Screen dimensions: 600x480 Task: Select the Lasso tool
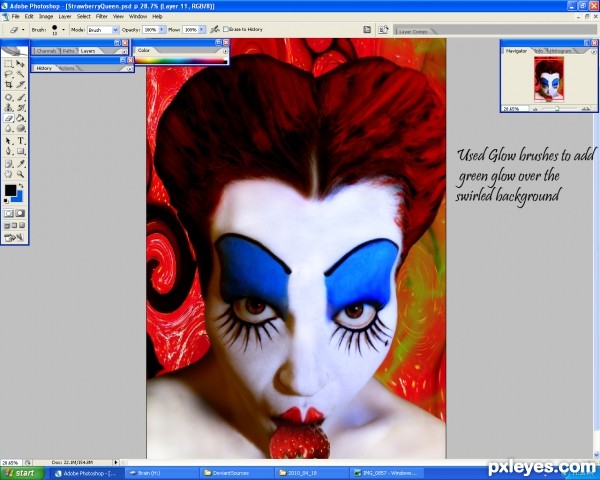click(x=8, y=74)
